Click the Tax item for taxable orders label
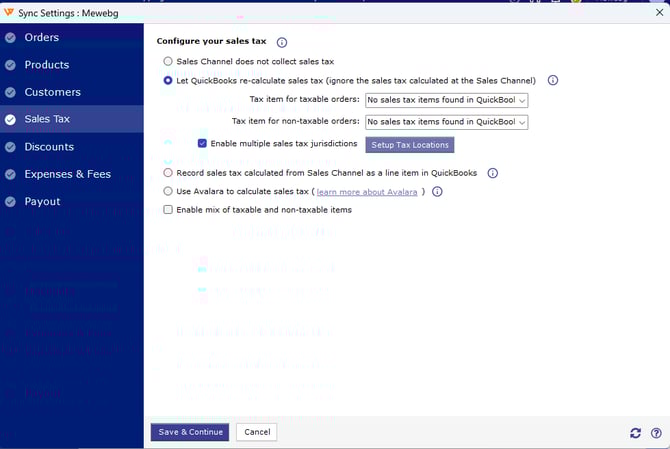 point(304,99)
